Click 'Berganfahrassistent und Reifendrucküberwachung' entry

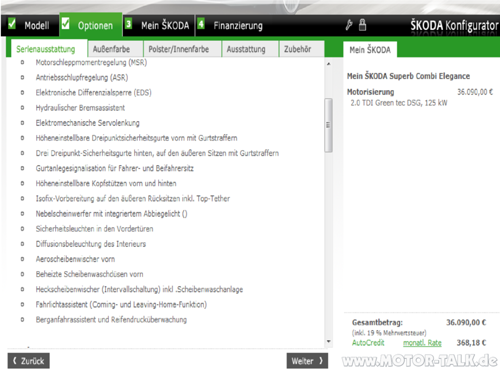point(111,319)
